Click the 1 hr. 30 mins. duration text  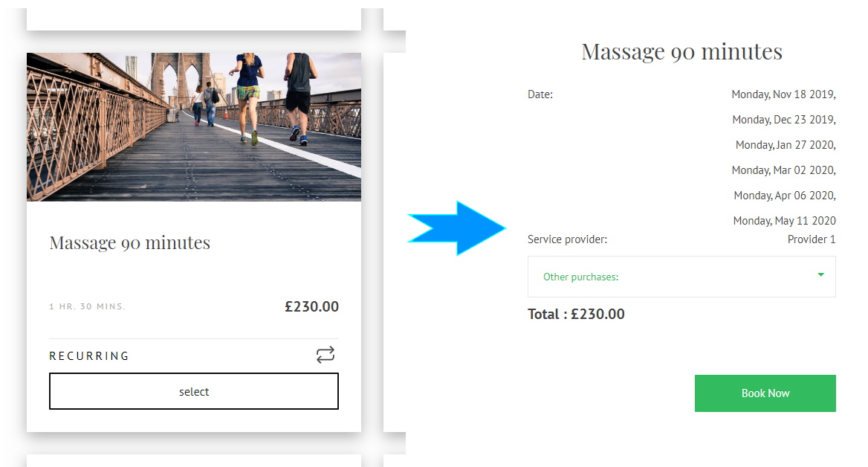pyautogui.click(x=88, y=306)
